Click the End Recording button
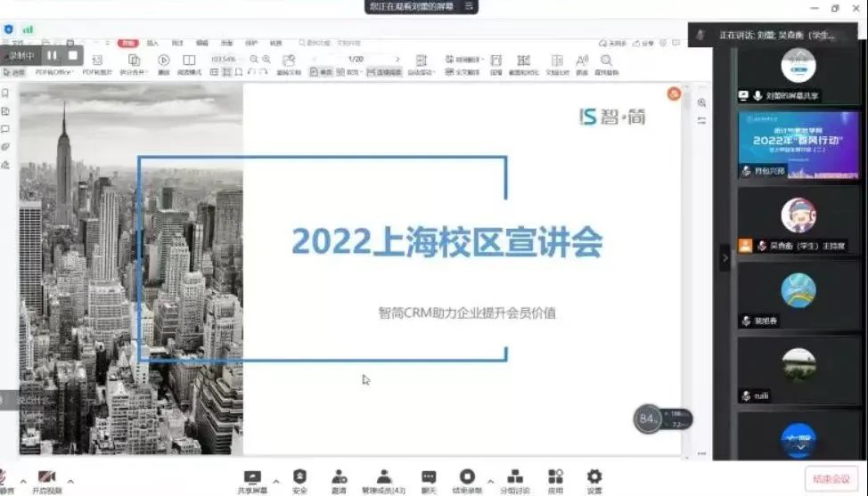The image size is (868, 496). click(467, 479)
